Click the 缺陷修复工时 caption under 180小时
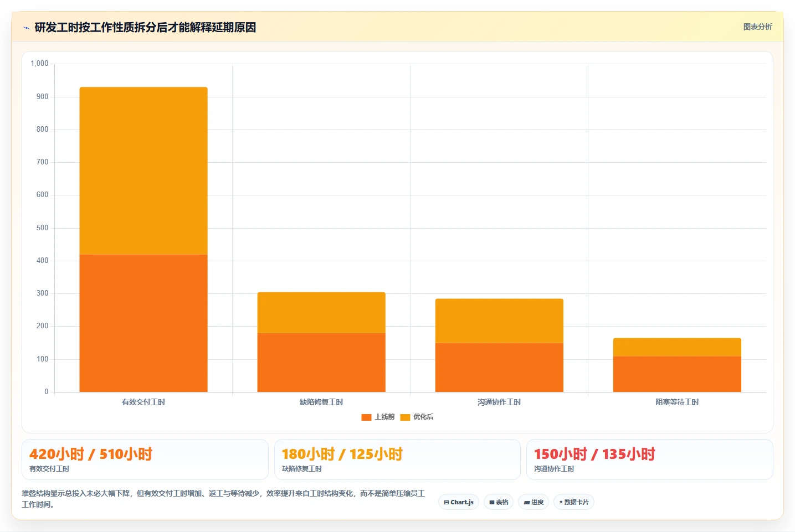 tap(302, 469)
